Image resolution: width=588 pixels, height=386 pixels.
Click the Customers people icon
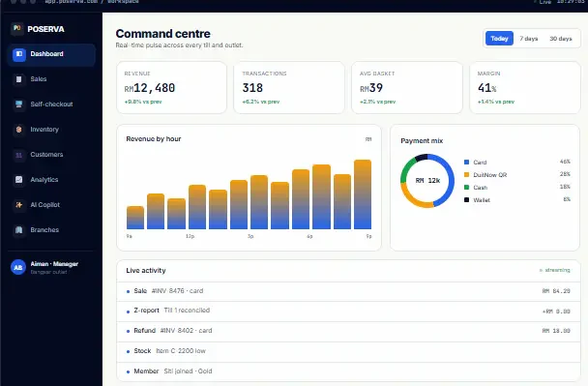coord(19,155)
